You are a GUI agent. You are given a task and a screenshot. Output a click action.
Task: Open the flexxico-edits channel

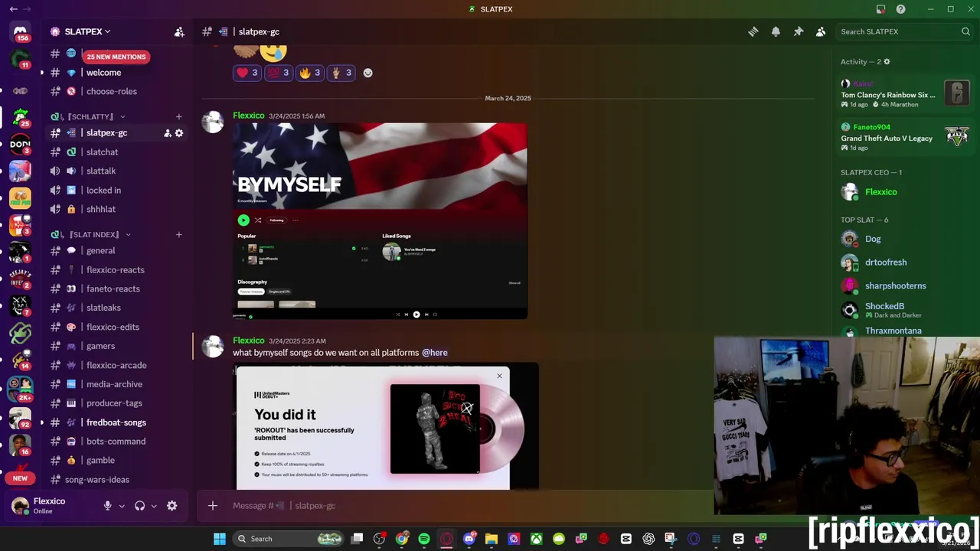[x=113, y=327]
